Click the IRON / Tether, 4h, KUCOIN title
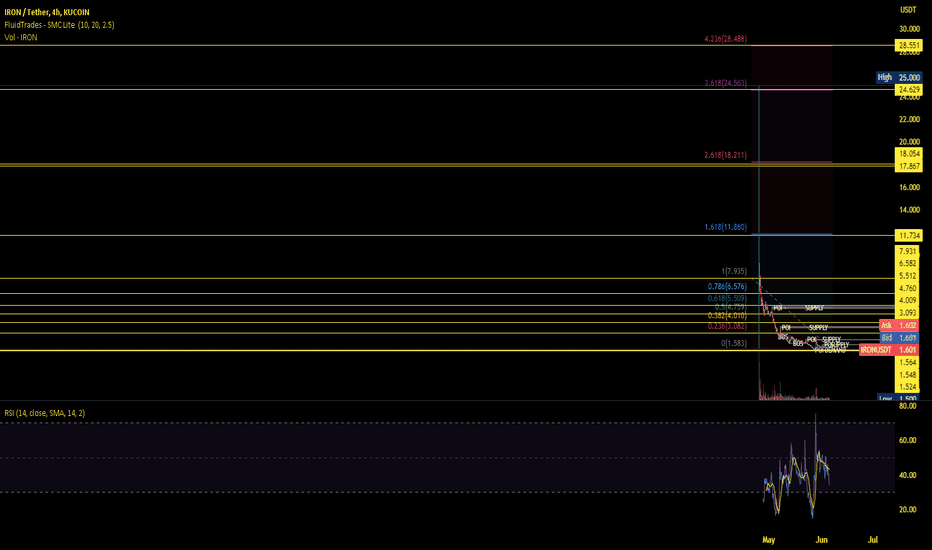The image size is (932, 550). click(x=47, y=12)
